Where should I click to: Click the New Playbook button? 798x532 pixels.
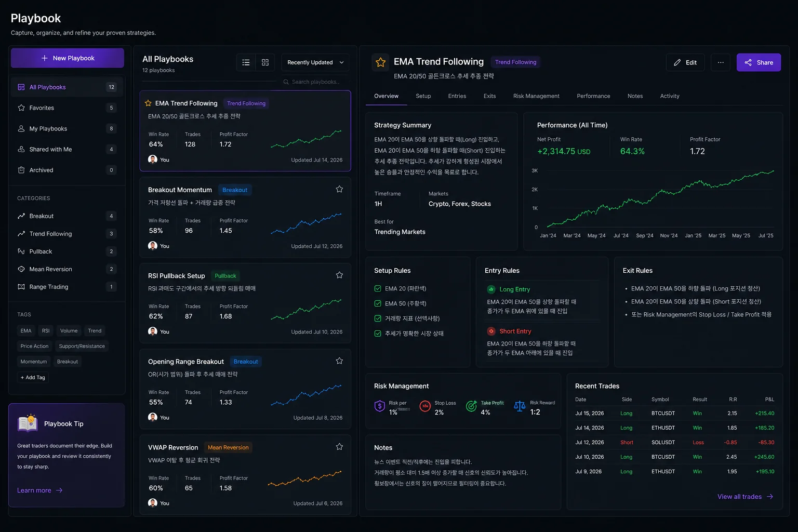pyautogui.click(x=68, y=58)
